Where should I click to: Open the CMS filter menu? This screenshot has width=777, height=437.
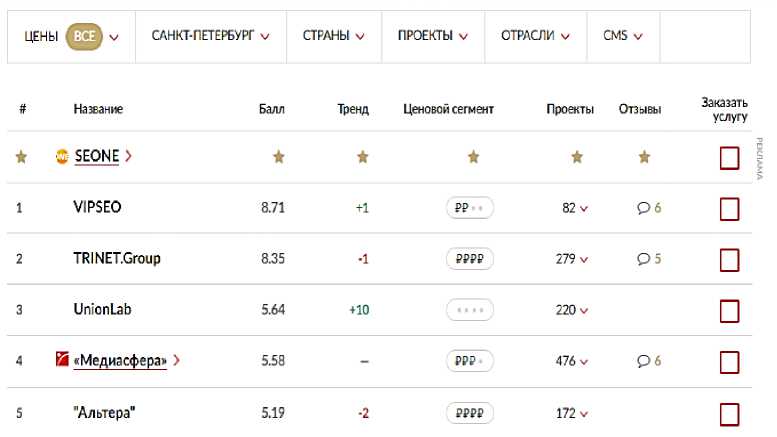point(622,36)
